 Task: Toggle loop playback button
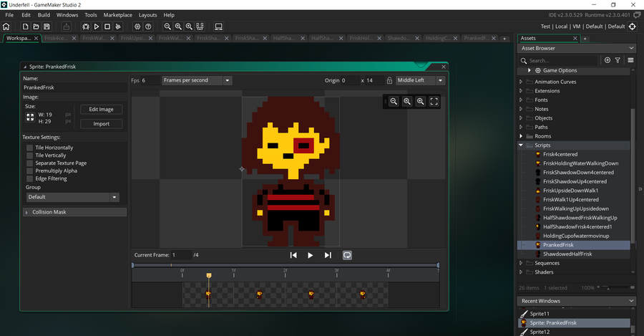347,255
